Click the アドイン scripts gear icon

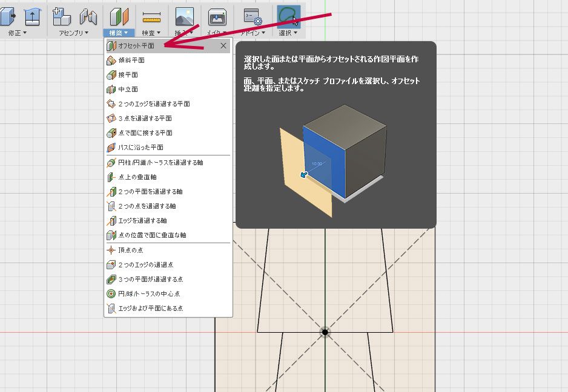coord(252,16)
